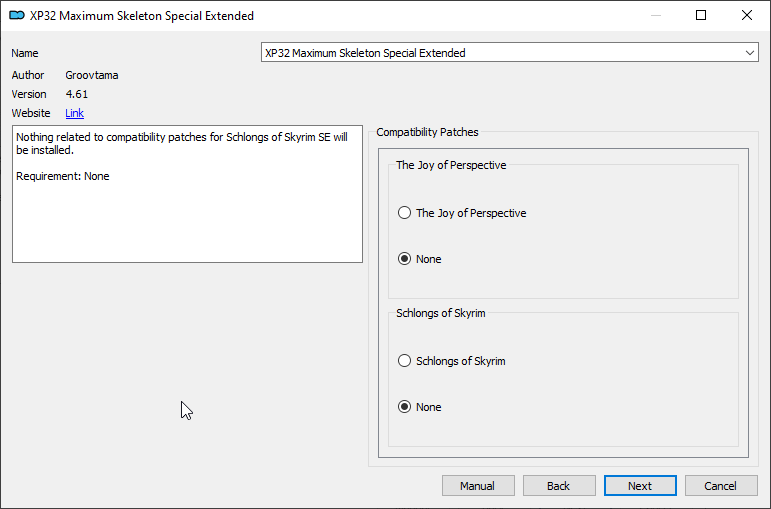The image size is (771, 509).
Task: Minimize the installer window
Action: [x=655, y=16]
